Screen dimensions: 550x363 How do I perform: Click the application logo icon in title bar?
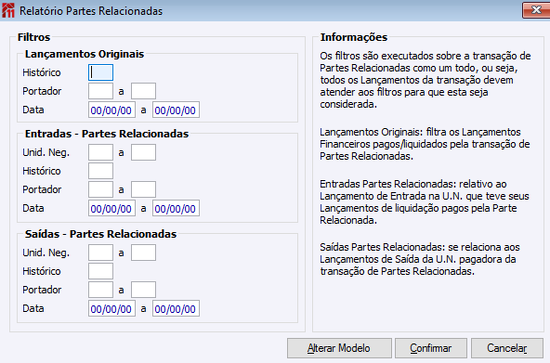pyautogui.click(x=8, y=11)
